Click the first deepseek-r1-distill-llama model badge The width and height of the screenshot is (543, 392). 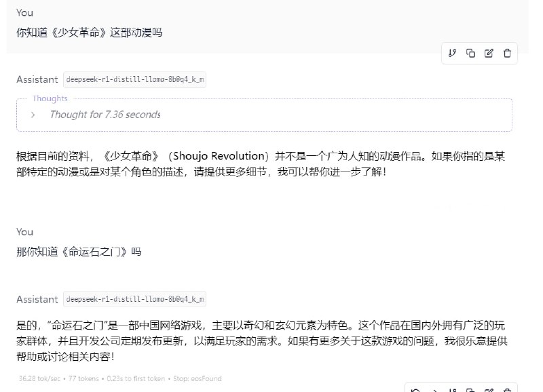pos(134,79)
